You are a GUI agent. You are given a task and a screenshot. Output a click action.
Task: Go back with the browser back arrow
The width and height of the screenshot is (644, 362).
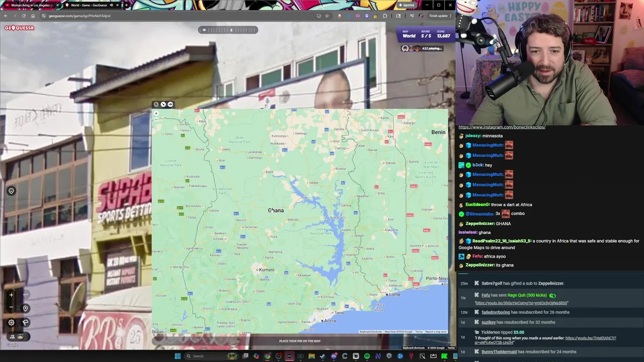[6, 16]
